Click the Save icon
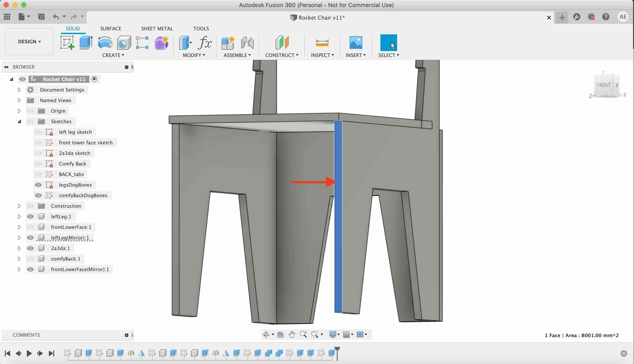This screenshot has width=634, height=364. [41, 17]
